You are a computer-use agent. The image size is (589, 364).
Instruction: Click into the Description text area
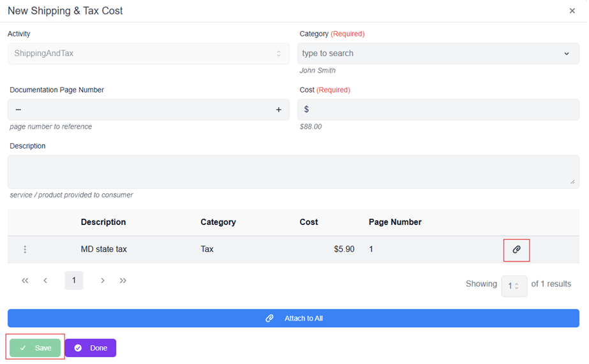pyautogui.click(x=294, y=172)
